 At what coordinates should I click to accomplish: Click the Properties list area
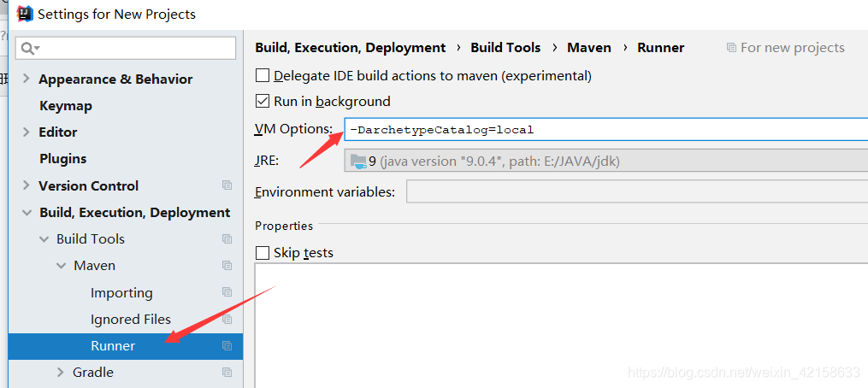point(561,326)
